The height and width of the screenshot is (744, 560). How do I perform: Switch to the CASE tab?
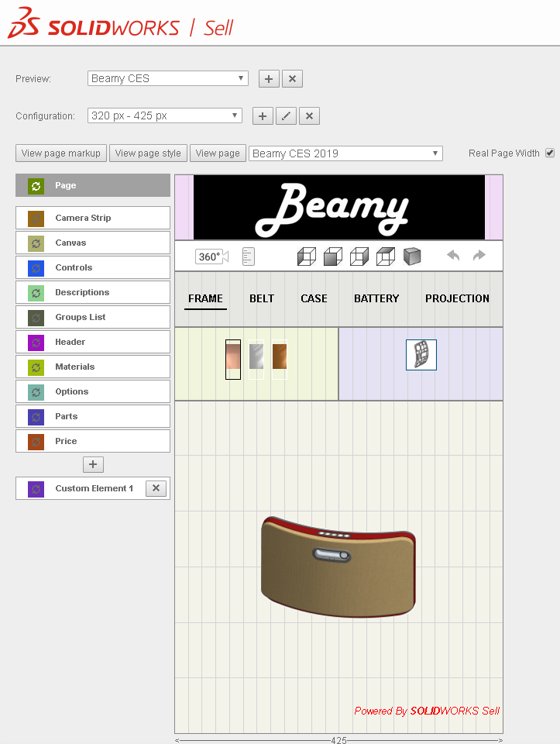[x=314, y=298]
